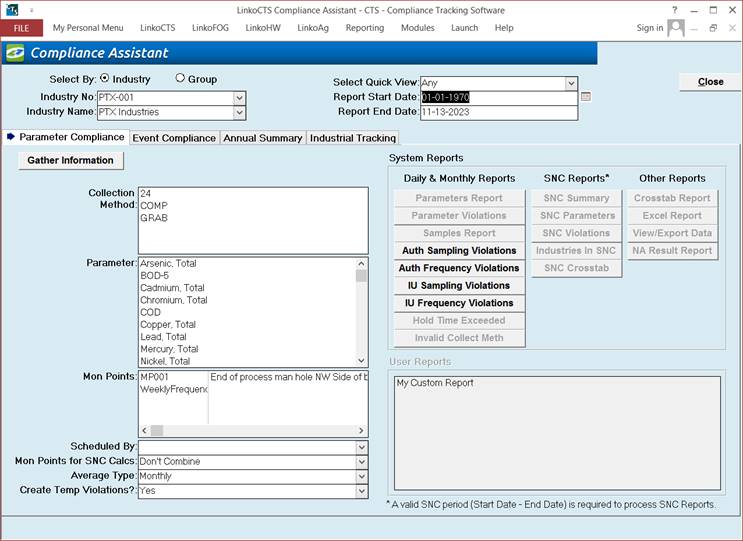
Task: Open the Help menu
Action: click(504, 28)
